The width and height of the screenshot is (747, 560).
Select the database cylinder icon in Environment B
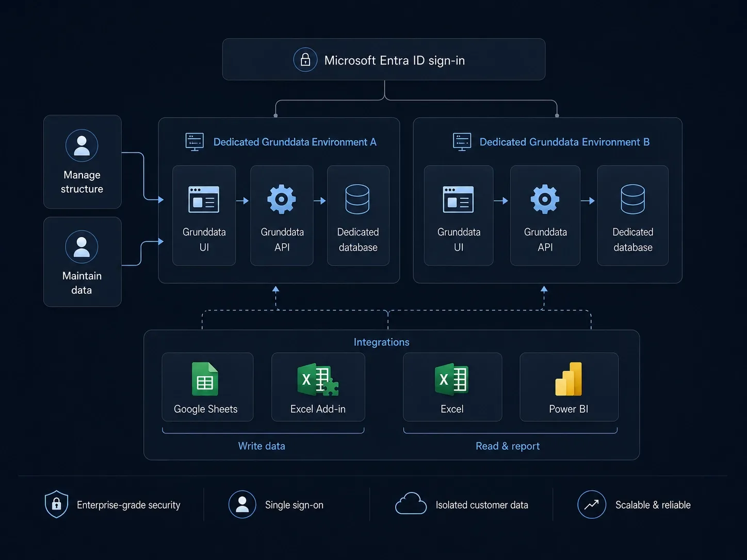(633, 199)
